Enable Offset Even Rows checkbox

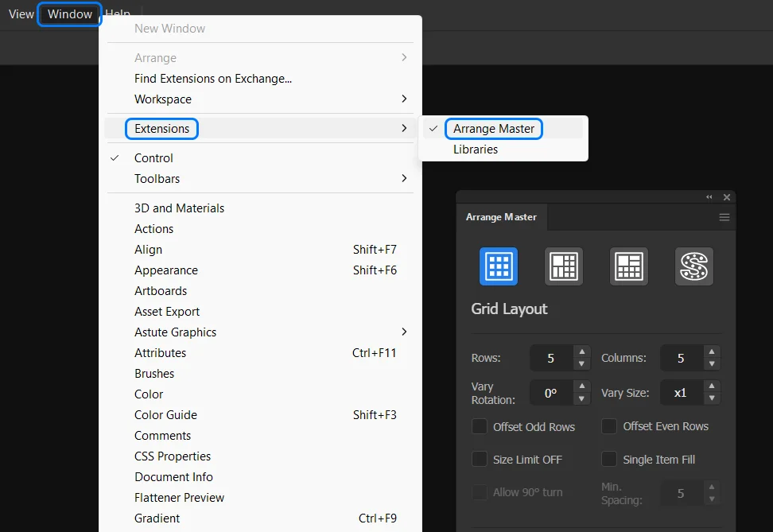click(609, 427)
